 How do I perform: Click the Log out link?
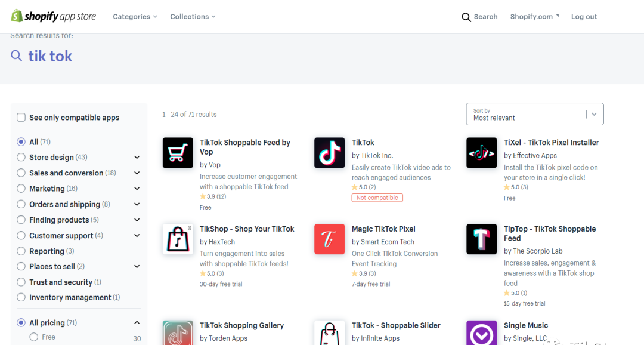click(584, 17)
